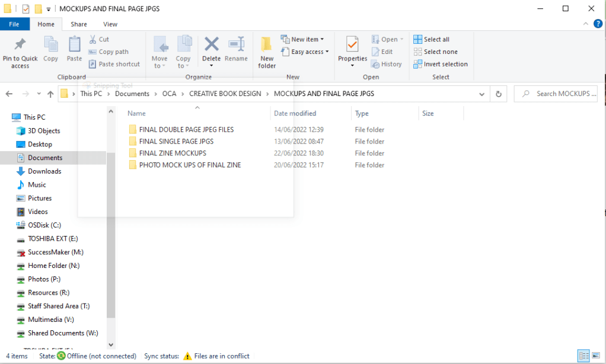Switch to details view in status bar
The width and height of the screenshot is (606, 364).
point(584,356)
